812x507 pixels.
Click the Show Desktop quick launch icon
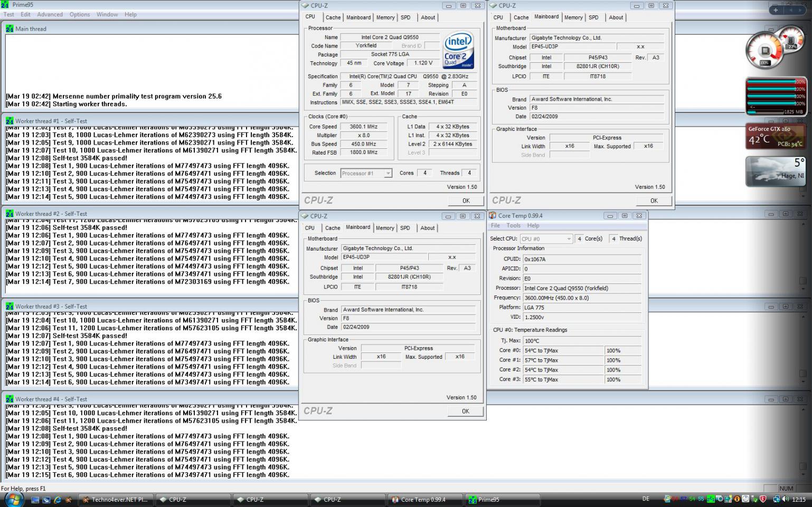coord(35,500)
